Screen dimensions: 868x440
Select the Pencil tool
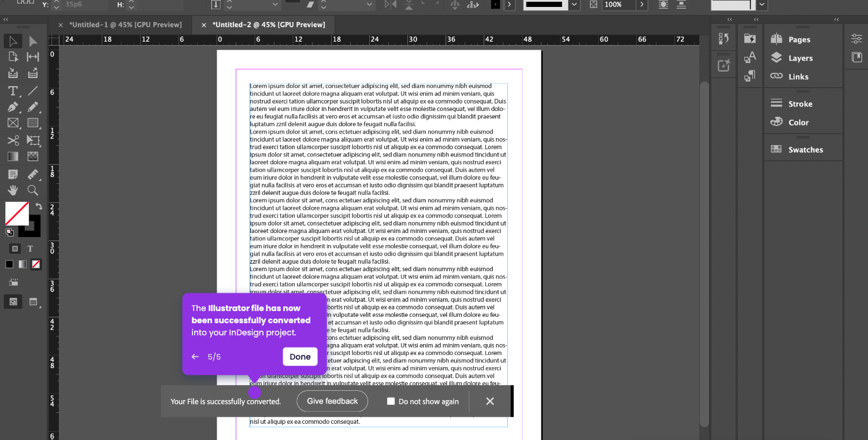(33, 107)
